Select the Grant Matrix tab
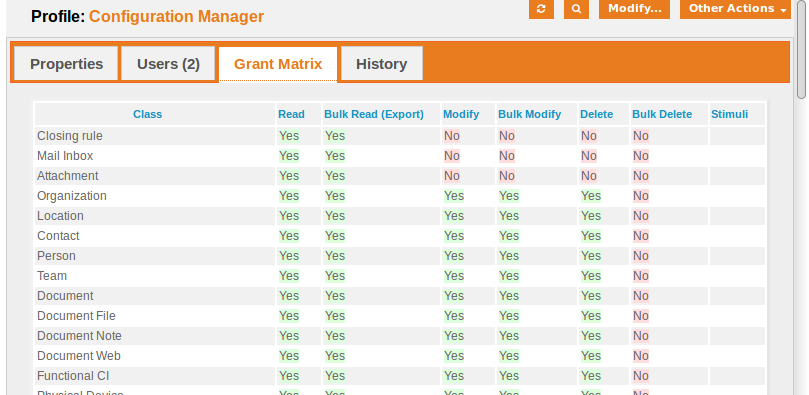 pos(278,64)
